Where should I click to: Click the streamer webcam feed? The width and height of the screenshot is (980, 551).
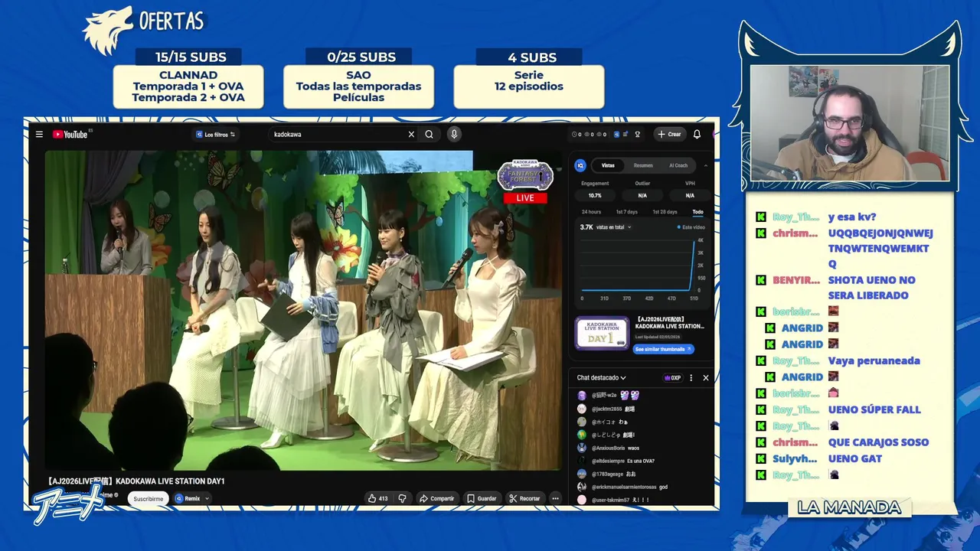tap(850, 123)
